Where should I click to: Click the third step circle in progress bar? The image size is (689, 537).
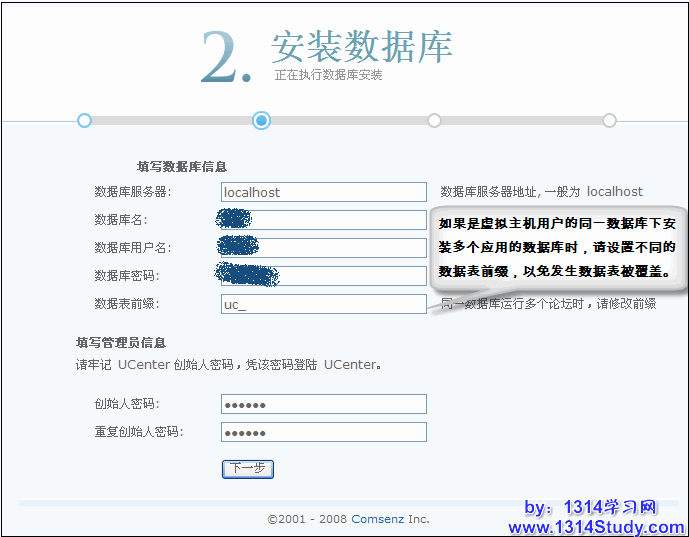point(434,120)
